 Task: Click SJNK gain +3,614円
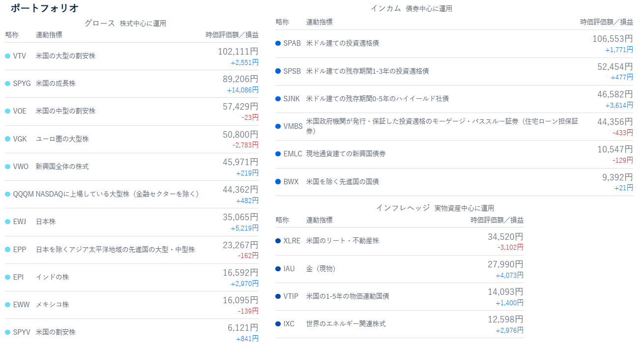click(x=619, y=105)
